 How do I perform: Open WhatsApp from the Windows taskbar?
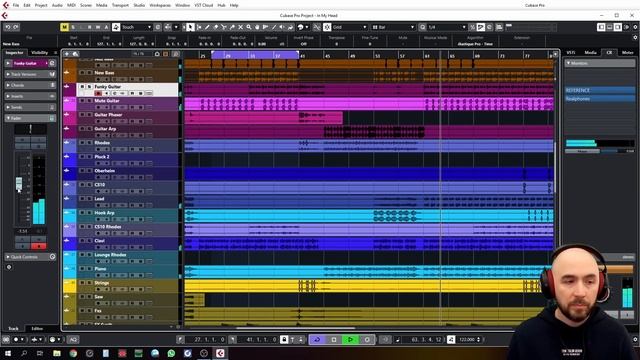tap(171, 353)
